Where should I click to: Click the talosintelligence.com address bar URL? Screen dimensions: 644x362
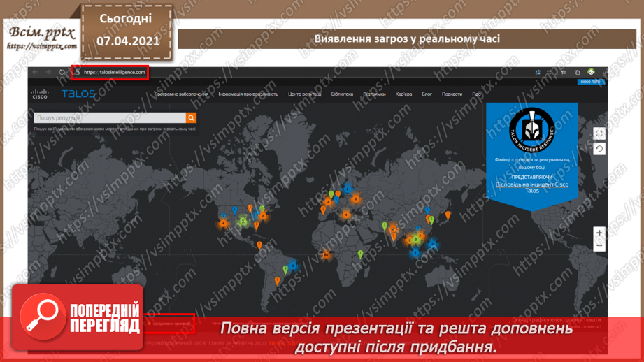click(x=114, y=72)
